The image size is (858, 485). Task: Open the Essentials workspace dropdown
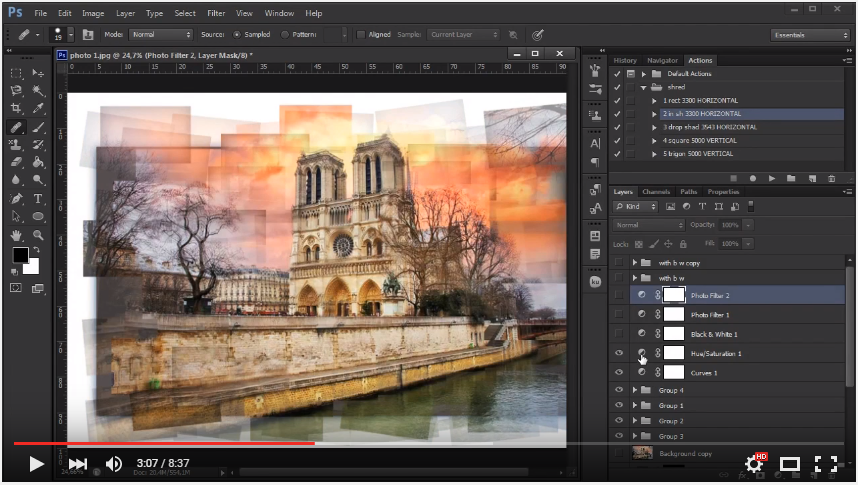pos(810,34)
